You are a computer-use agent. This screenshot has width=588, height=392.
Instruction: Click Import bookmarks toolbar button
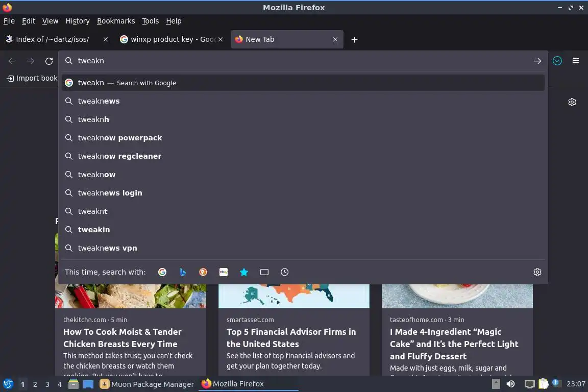pos(32,79)
